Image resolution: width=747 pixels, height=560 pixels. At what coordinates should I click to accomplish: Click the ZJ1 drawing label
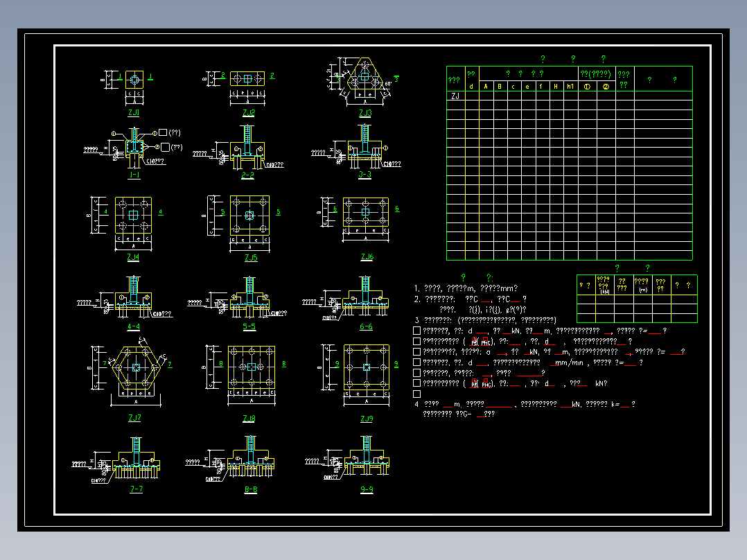click(x=134, y=112)
